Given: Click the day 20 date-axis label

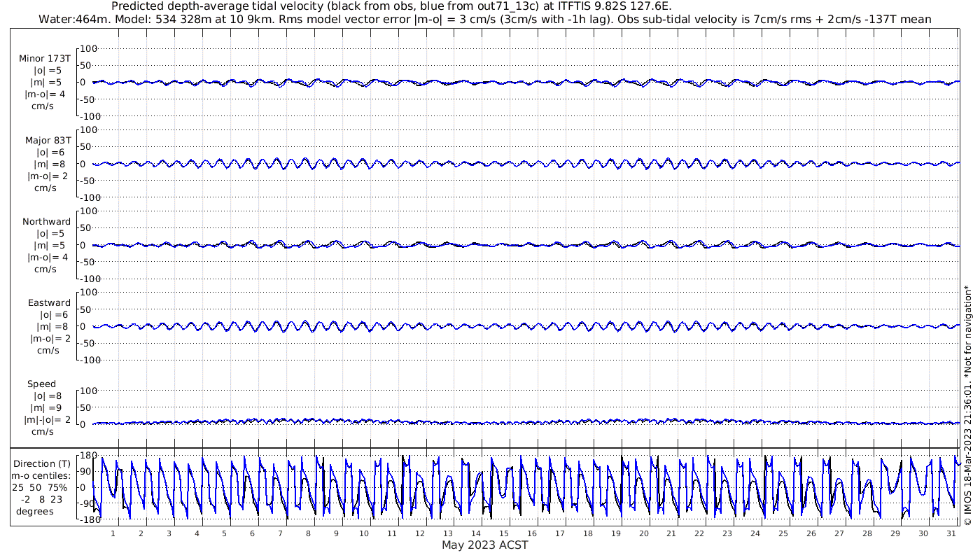Looking at the screenshot, I should [643, 533].
